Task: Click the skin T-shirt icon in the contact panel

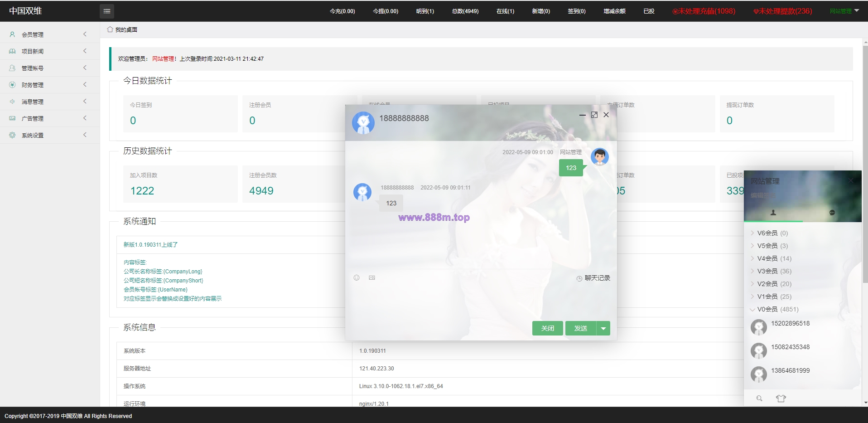Action: click(x=781, y=399)
